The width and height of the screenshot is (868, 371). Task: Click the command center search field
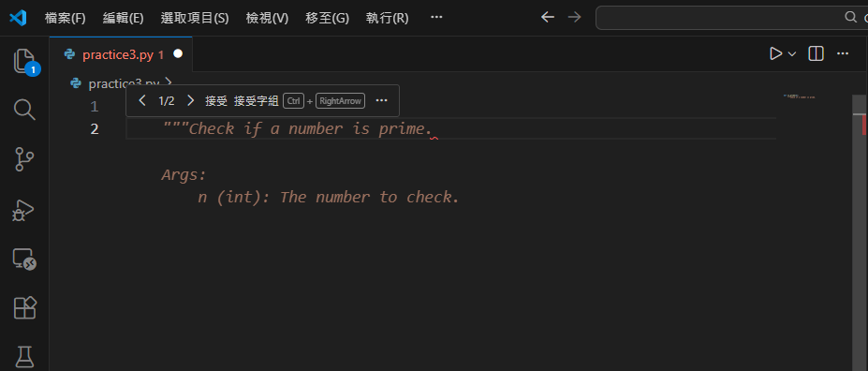(732, 18)
